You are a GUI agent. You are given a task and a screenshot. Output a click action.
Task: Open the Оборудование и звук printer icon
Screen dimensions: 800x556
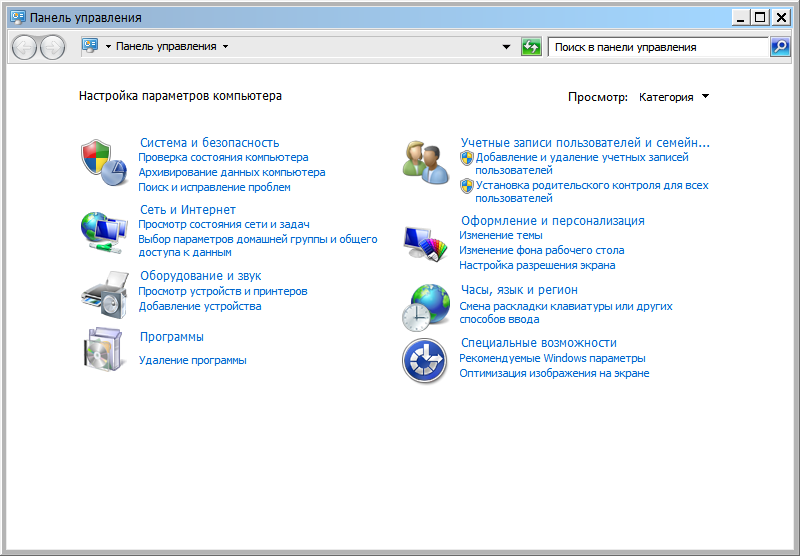click(x=105, y=295)
